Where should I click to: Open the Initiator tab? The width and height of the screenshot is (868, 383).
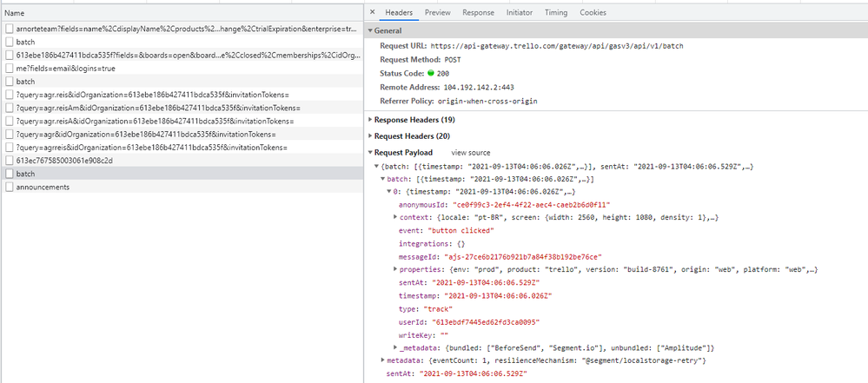(520, 12)
